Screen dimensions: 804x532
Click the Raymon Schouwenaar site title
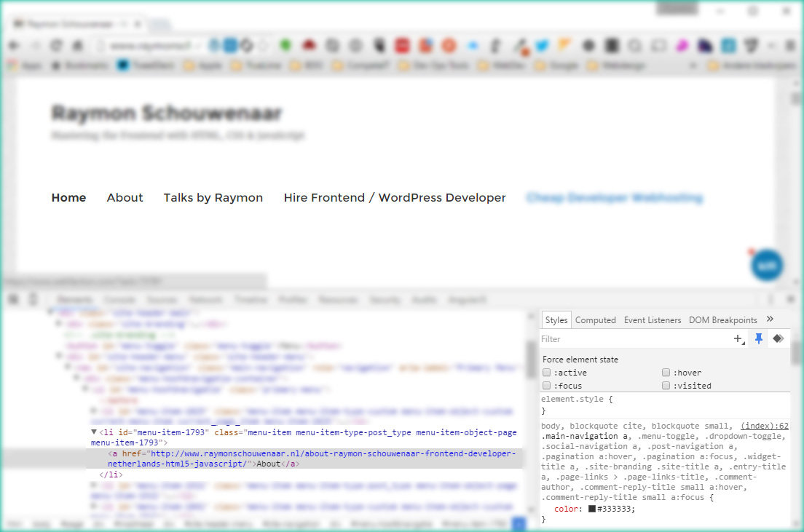(x=167, y=113)
